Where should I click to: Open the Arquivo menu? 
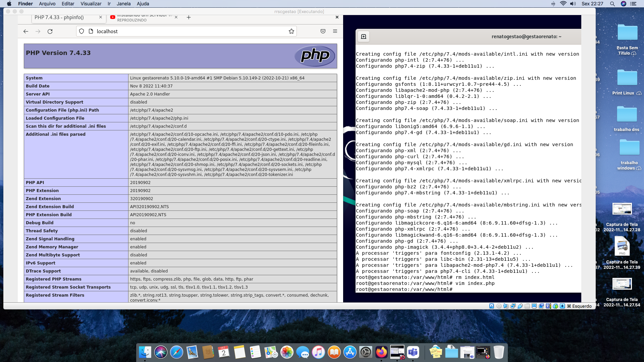pyautogui.click(x=47, y=4)
